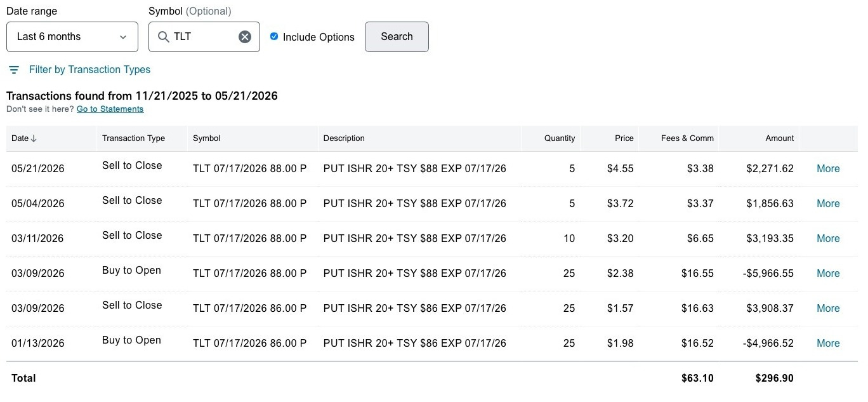The image size is (868, 402).
Task: Uncheck the Include Options checkbox
Action: [274, 37]
